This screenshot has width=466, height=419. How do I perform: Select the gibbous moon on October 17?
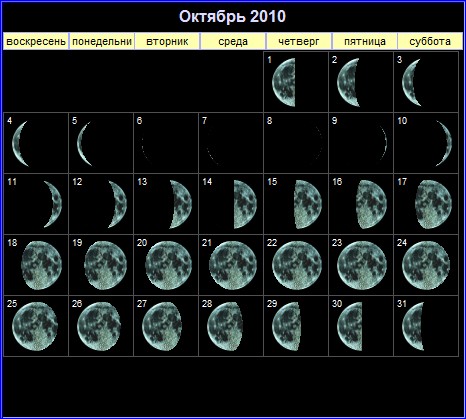point(434,204)
